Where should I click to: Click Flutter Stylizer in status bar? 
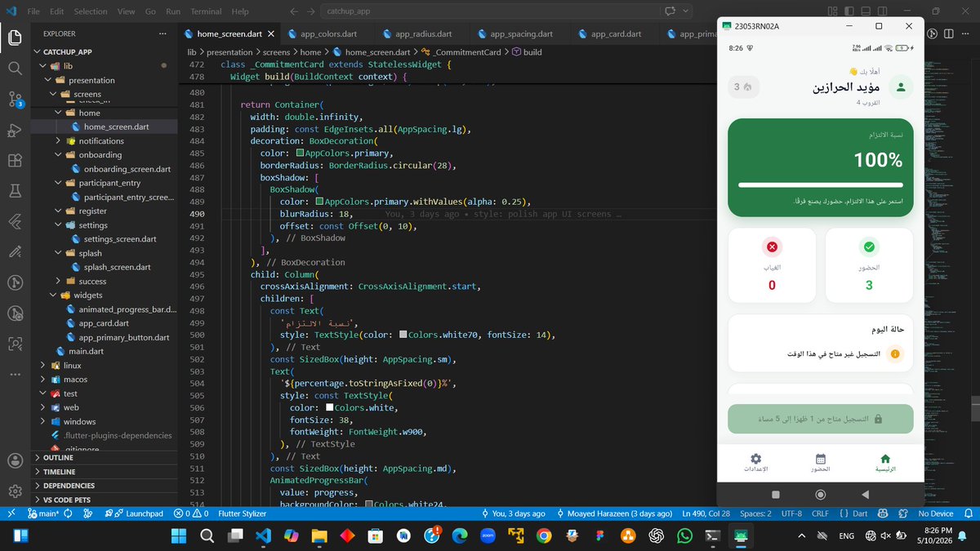tap(242, 513)
